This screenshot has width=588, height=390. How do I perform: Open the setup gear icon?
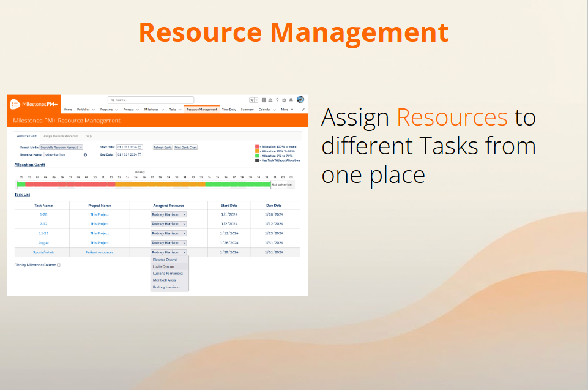point(284,100)
